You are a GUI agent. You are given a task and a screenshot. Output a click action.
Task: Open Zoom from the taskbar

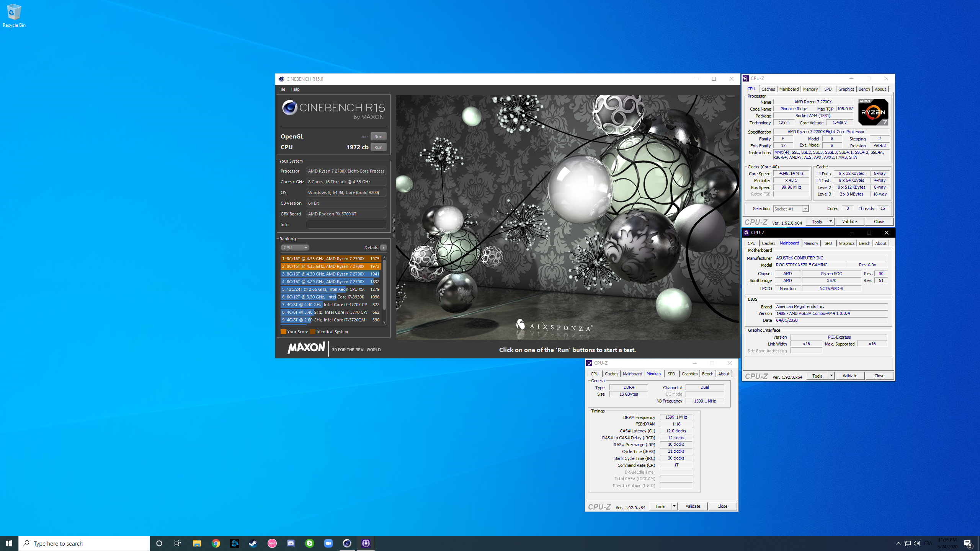click(x=328, y=543)
